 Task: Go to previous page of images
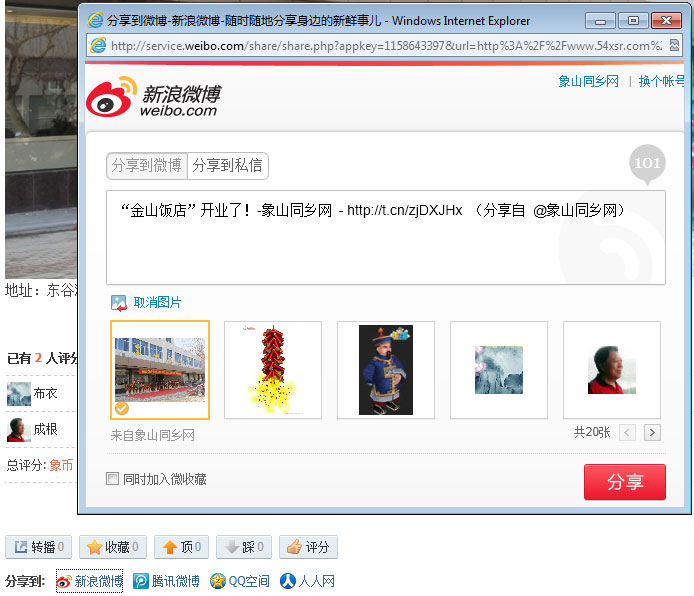[x=627, y=433]
